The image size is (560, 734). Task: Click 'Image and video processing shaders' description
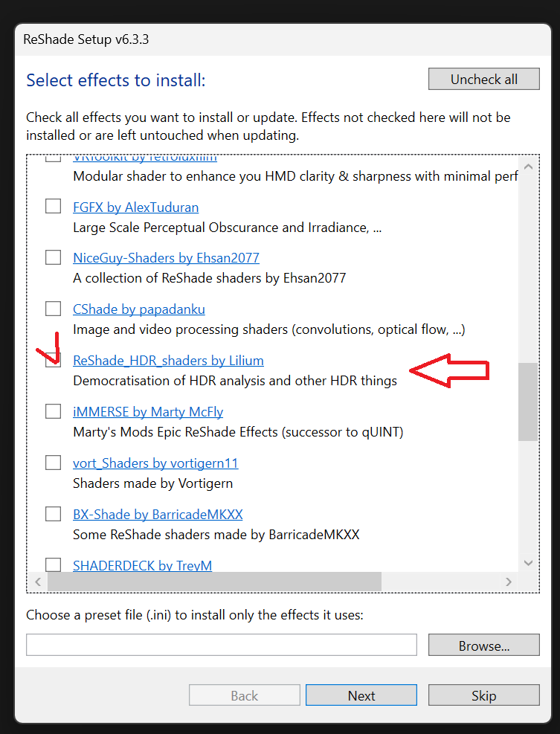269,329
